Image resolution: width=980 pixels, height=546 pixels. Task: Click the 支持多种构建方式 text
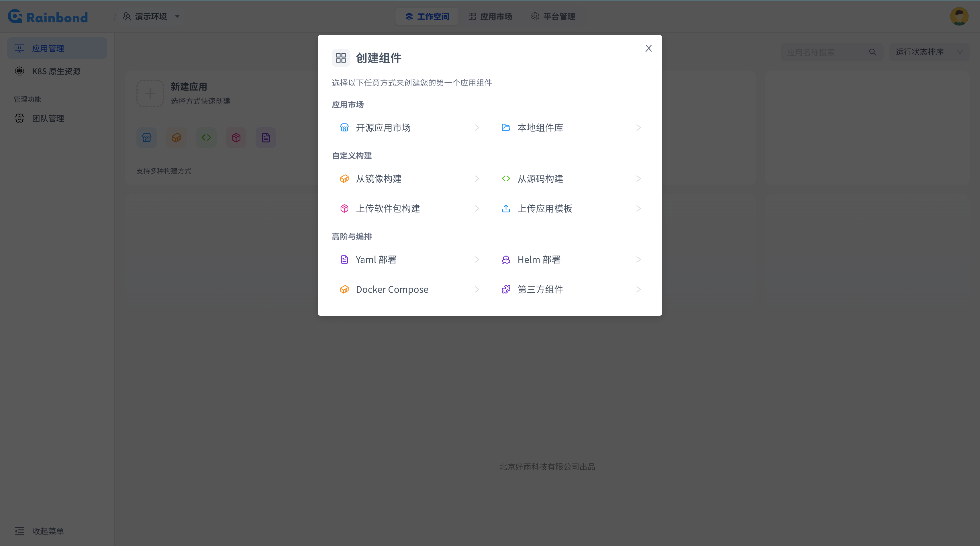[164, 171]
